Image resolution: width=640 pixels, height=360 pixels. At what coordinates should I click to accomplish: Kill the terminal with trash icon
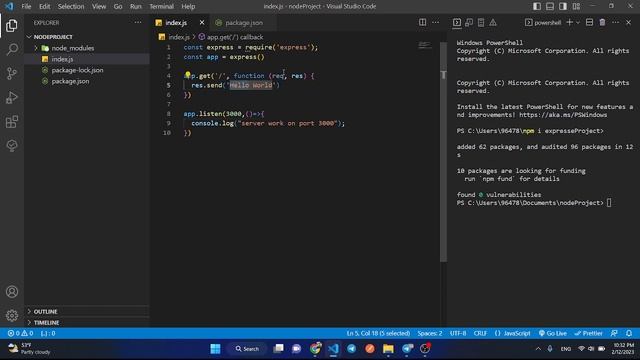(x=602, y=22)
